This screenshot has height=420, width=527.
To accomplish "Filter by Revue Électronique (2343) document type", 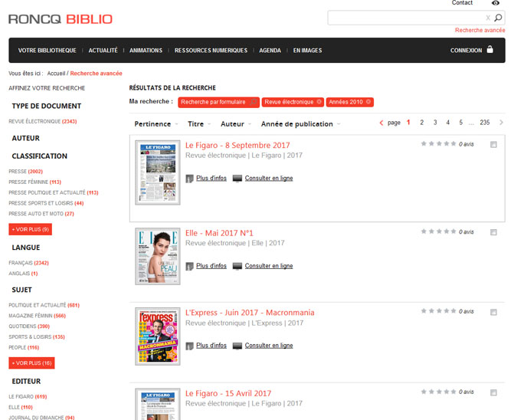I will pos(43,121).
